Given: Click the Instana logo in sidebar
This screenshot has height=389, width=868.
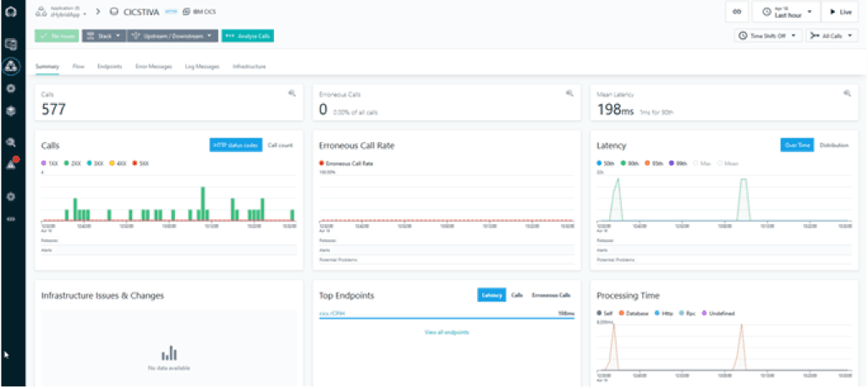Looking at the screenshot, I should [x=11, y=13].
